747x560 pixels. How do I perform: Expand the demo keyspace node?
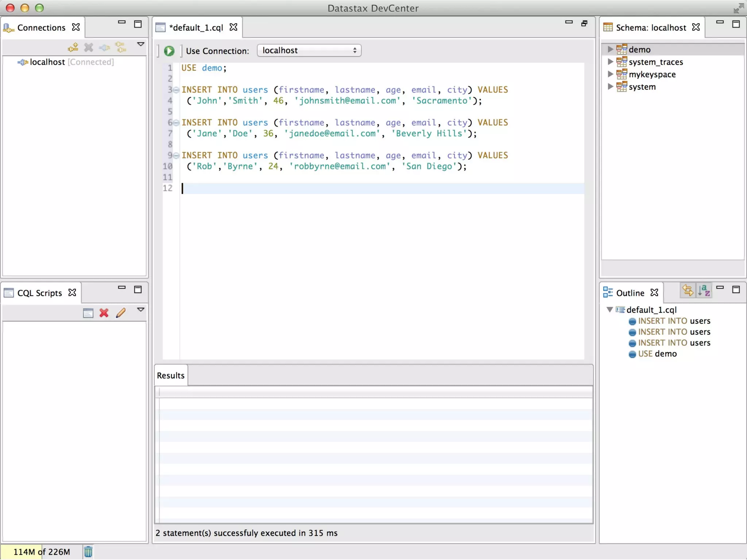click(610, 49)
